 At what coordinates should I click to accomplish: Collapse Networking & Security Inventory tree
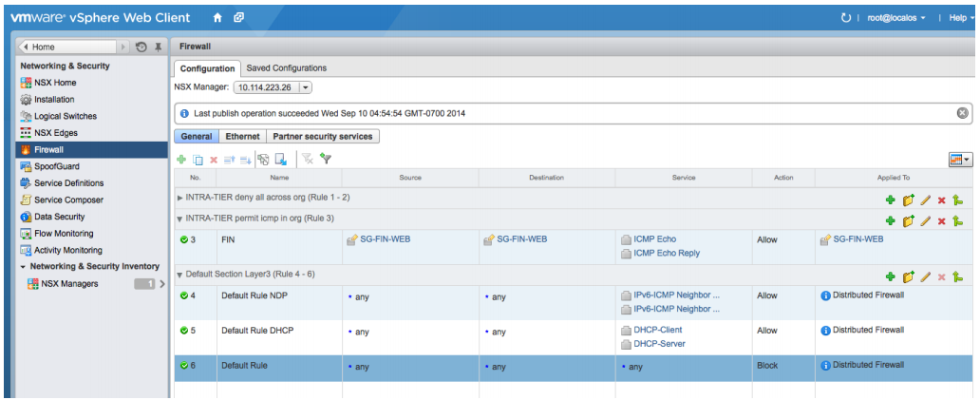[23, 267]
